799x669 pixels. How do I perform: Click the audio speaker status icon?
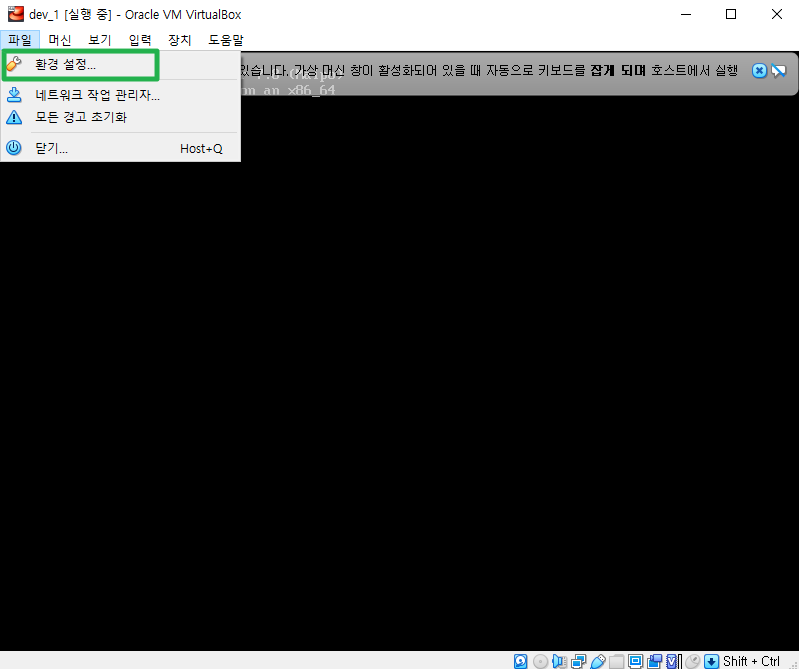(559, 661)
